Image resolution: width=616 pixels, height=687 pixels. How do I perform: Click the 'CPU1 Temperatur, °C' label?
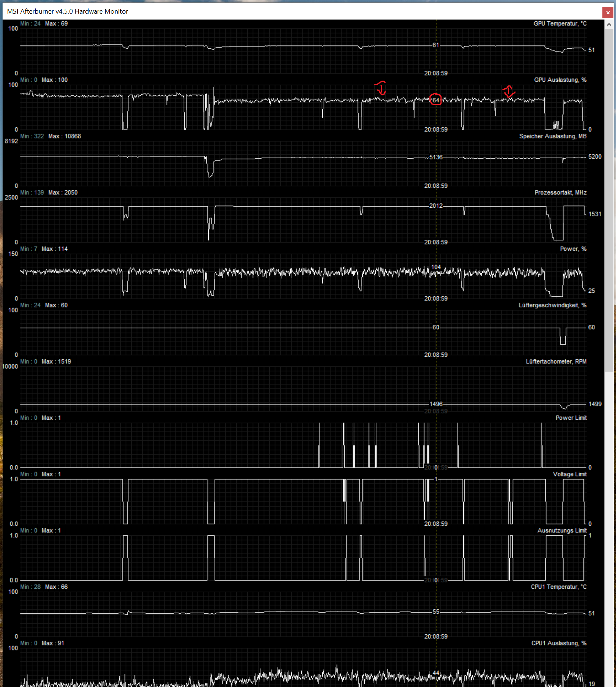point(559,587)
